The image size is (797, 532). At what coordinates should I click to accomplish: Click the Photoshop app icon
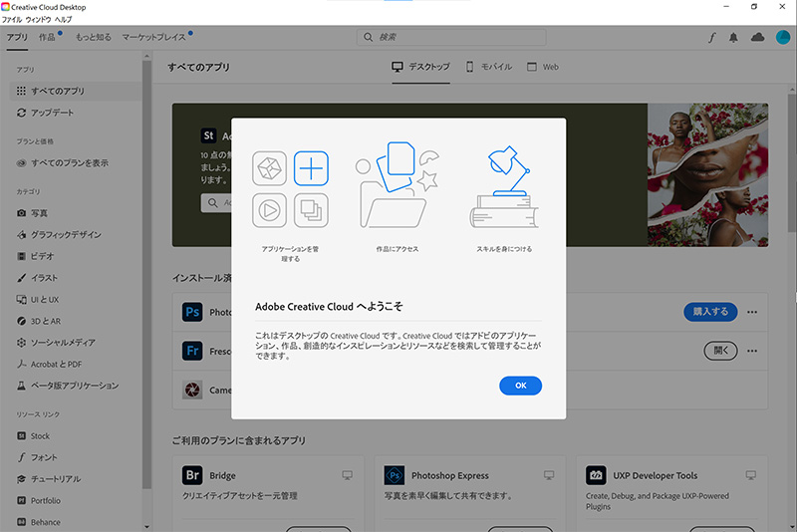[193, 312]
